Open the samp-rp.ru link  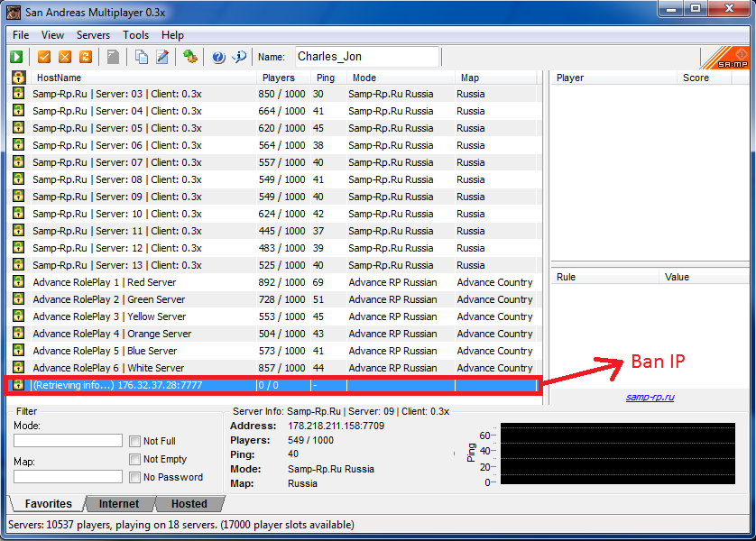pos(650,397)
